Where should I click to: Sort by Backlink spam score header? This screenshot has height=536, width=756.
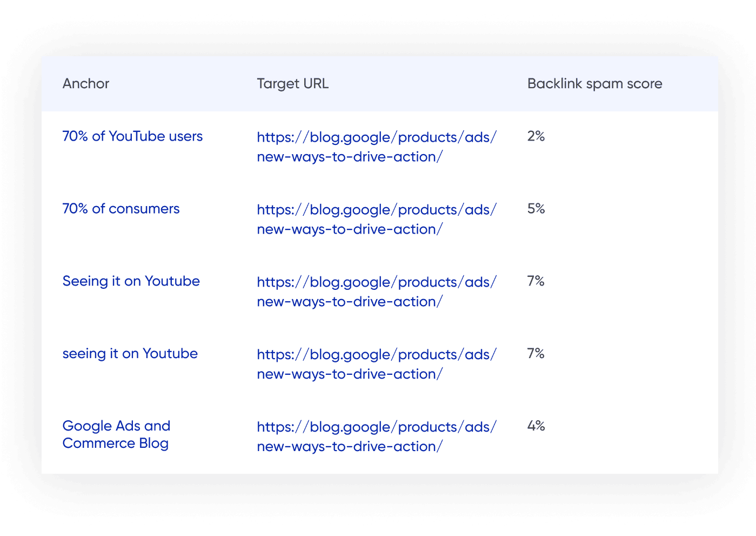594,84
